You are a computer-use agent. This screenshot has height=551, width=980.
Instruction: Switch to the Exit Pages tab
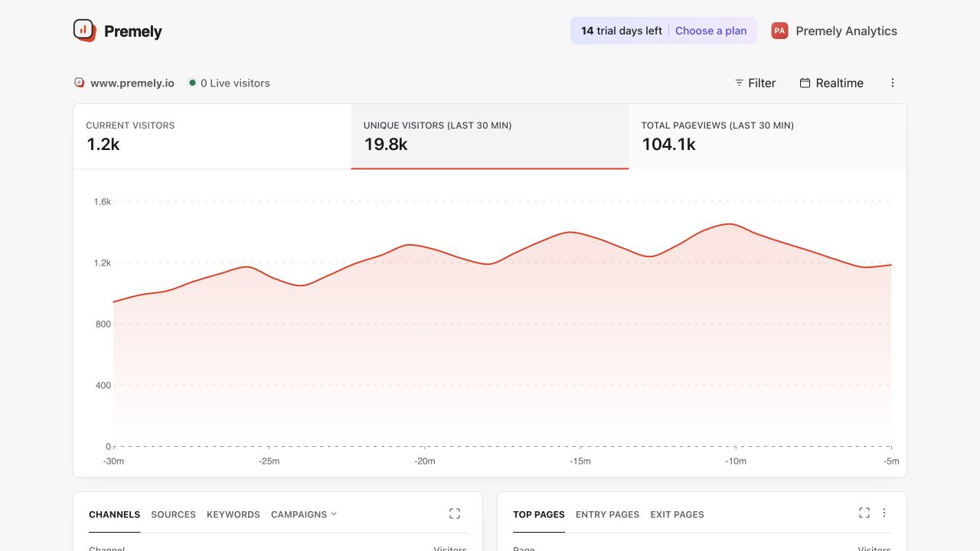pos(677,514)
